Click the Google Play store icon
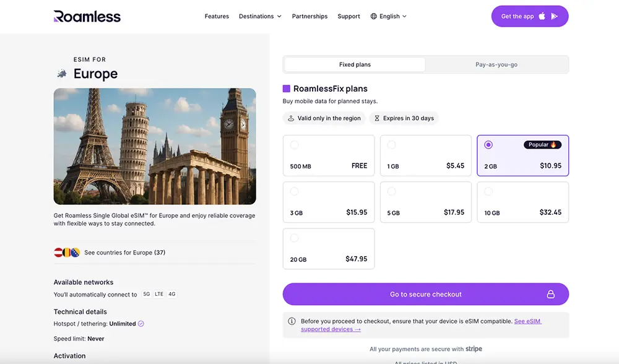619x364 pixels. point(555,16)
